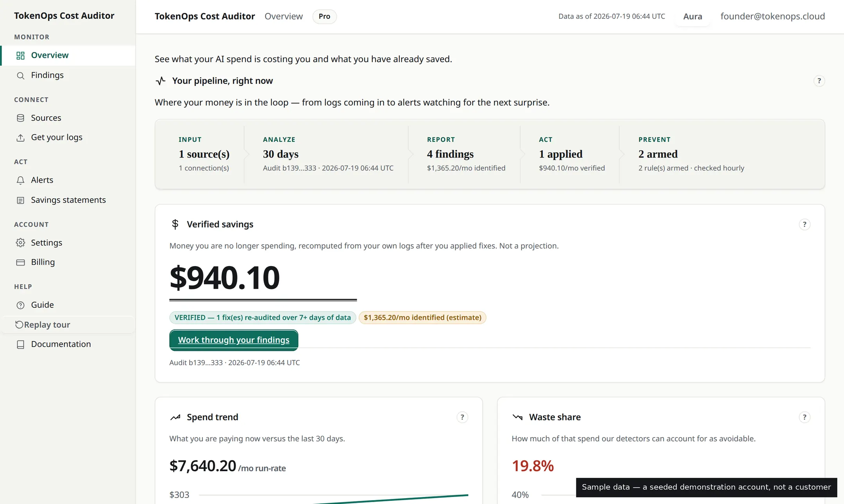Click the $940.10/mo verified pipeline text
This screenshot has height=504, width=844.
coord(572,168)
